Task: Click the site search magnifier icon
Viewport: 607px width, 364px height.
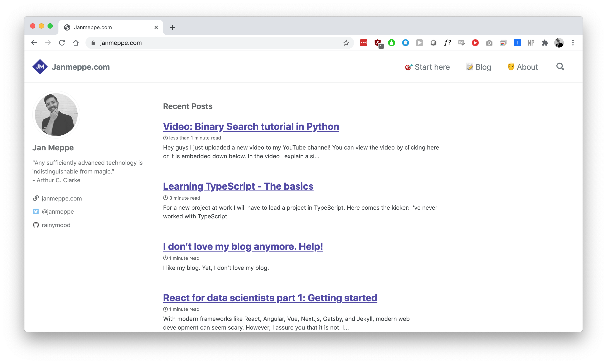Action: tap(560, 67)
